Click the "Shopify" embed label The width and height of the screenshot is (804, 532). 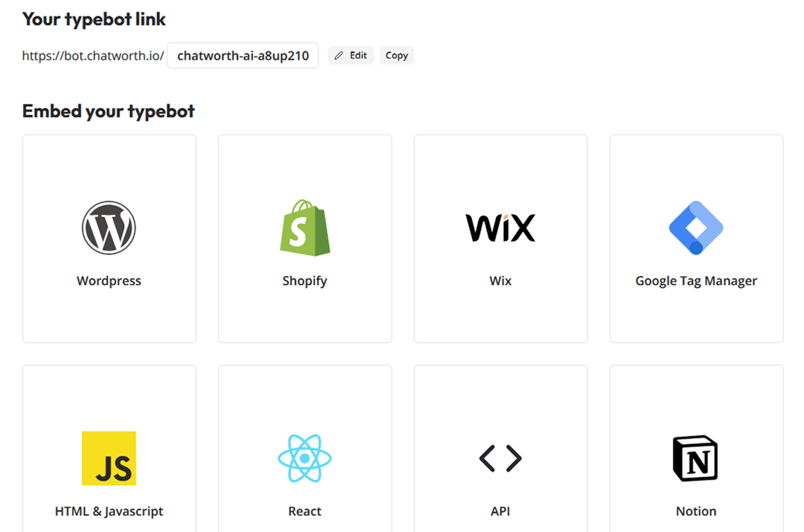pos(304,281)
